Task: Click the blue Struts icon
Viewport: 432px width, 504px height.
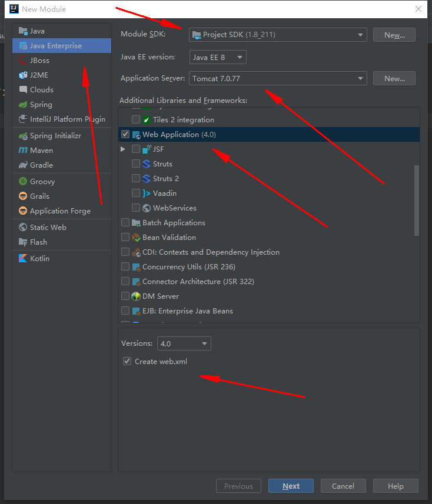Action: pos(147,164)
